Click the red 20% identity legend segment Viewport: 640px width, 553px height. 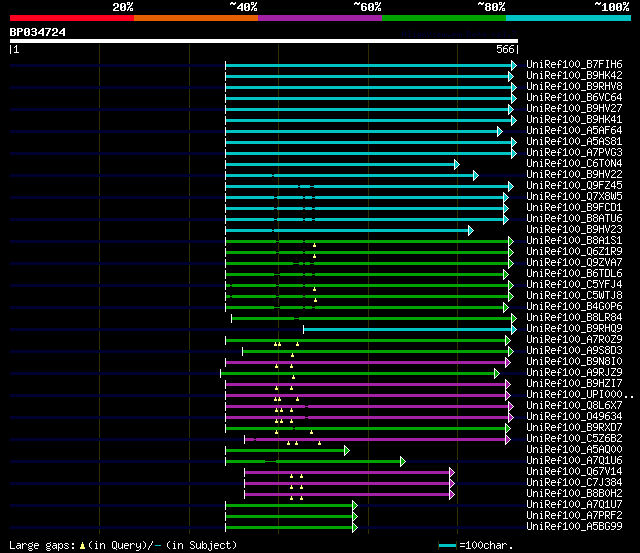tap(72, 18)
